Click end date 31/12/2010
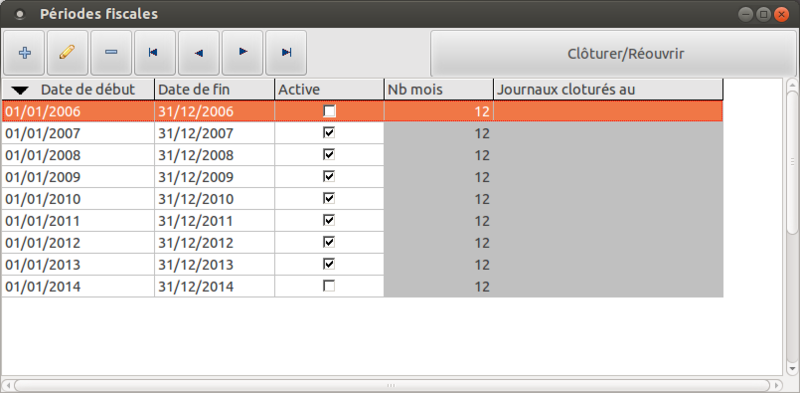Screen dimensions: 800x393 click(214, 199)
